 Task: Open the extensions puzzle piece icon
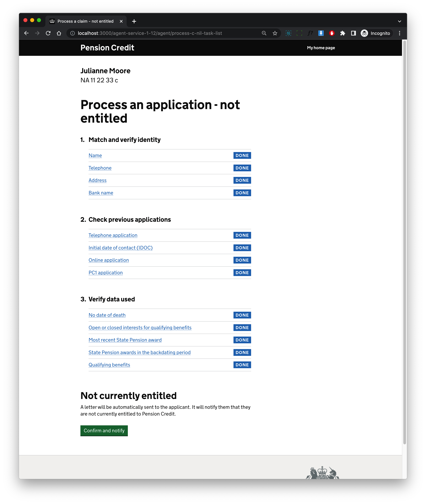(343, 33)
